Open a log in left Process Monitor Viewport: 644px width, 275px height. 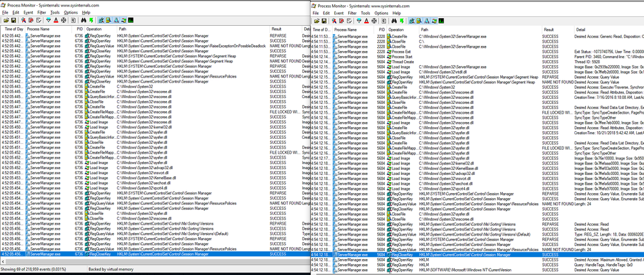pos(6,20)
